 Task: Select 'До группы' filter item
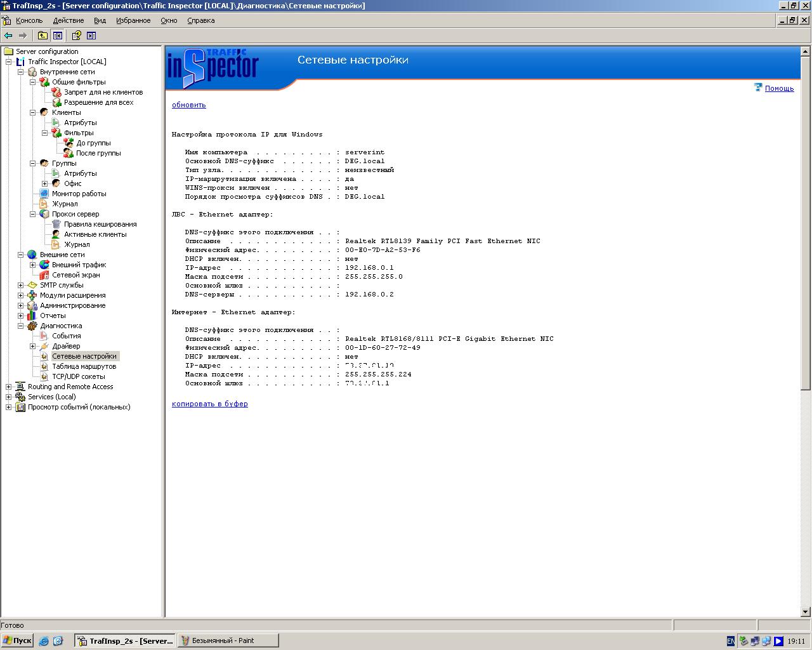pyautogui.click(x=93, y=143)
